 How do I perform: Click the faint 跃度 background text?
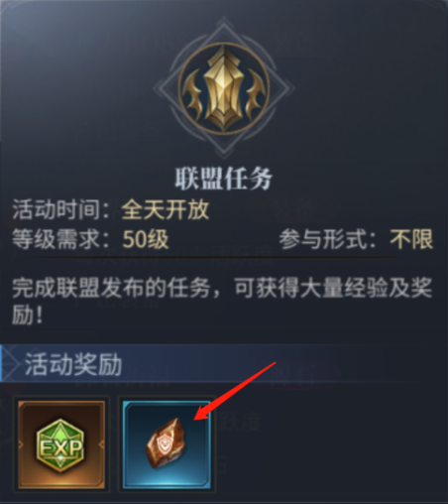tap(240, 422)
